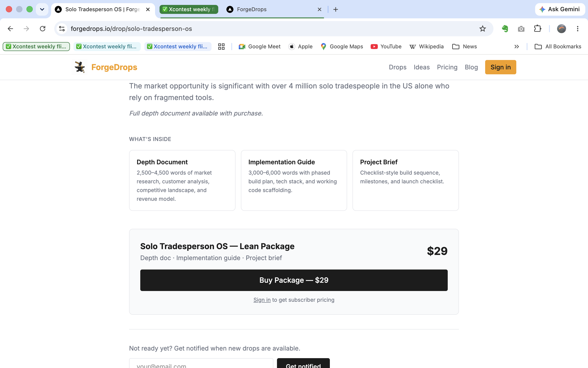
Task: Click the ForgeDrops anvil logo icon
Action: click(80, 67)
